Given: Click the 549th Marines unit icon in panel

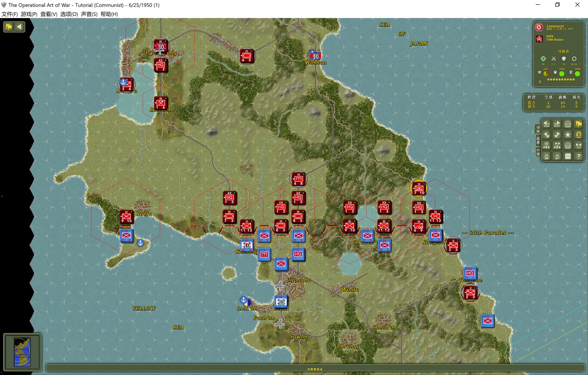Looking at the screenshot, I should (x=539, y=39).
